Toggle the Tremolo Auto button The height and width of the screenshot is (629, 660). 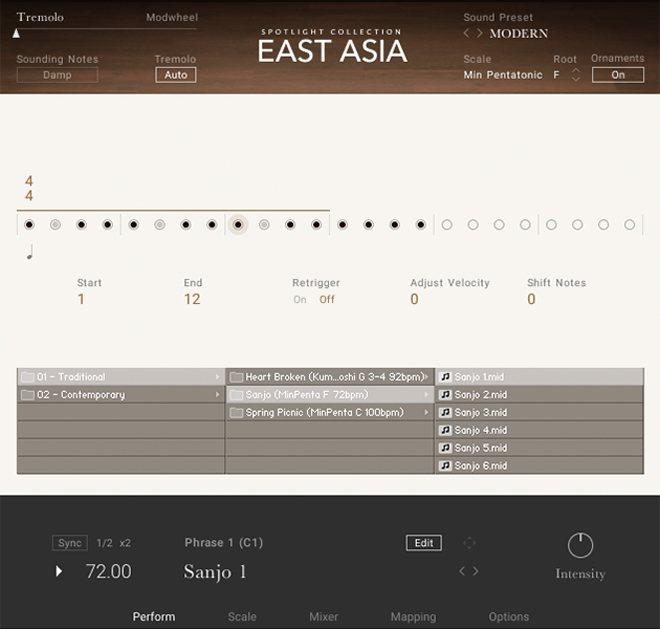click(x=176, y=75)
